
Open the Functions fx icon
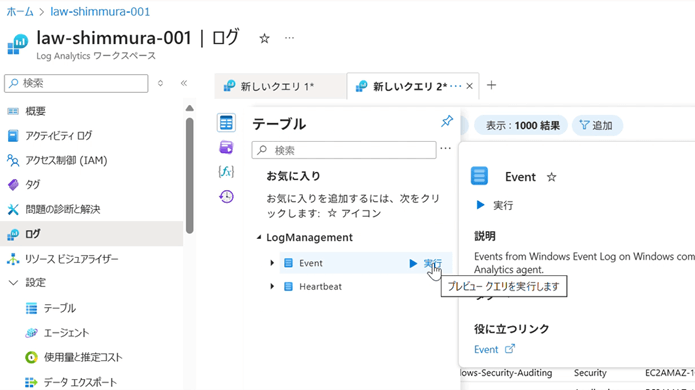pos(226,172)
